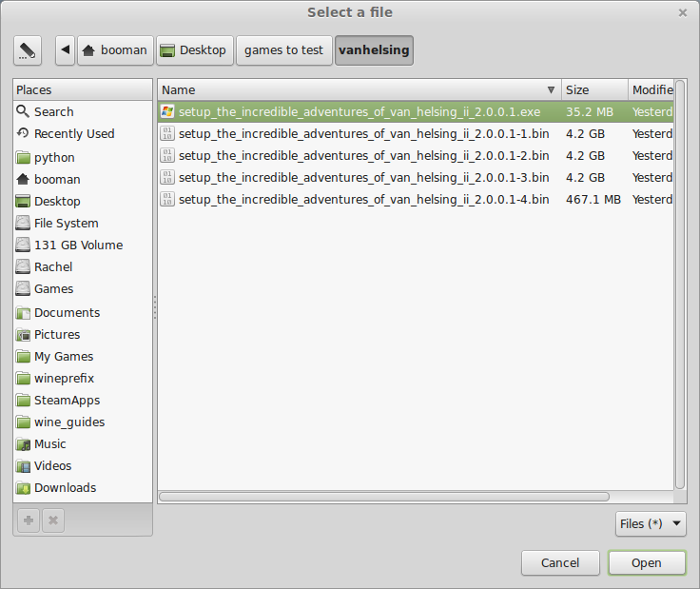The image size is (700, 589).
Task: Open Downloads folder in Places
Action: click(x=82, y=488)
